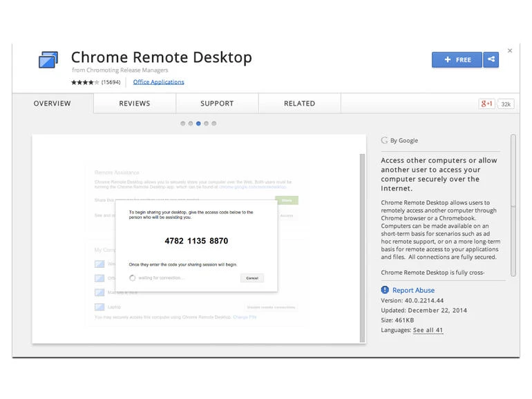Click the + FREE install button
Image resolution: width=532 pixels, height=399 pixels.
tap(457, 60)
